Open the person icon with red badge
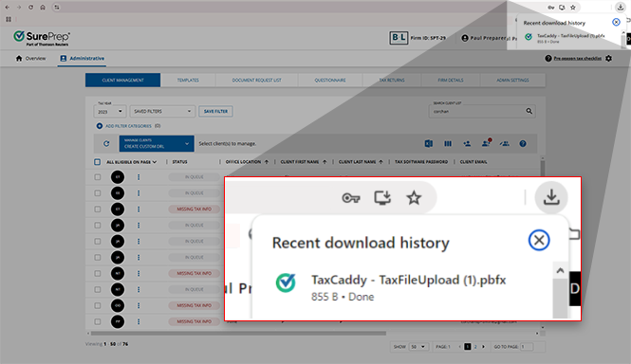The image size is (631, 364). pos(486,143)
